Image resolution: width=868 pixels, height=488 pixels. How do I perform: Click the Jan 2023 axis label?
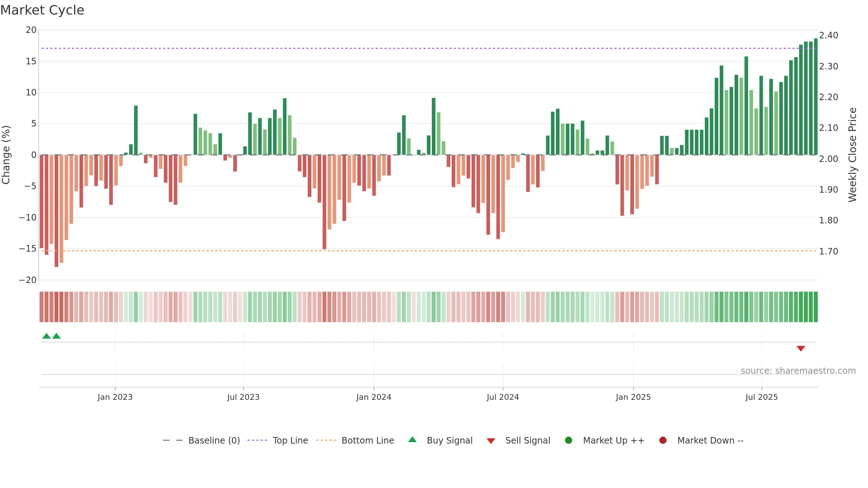point(115,397)
